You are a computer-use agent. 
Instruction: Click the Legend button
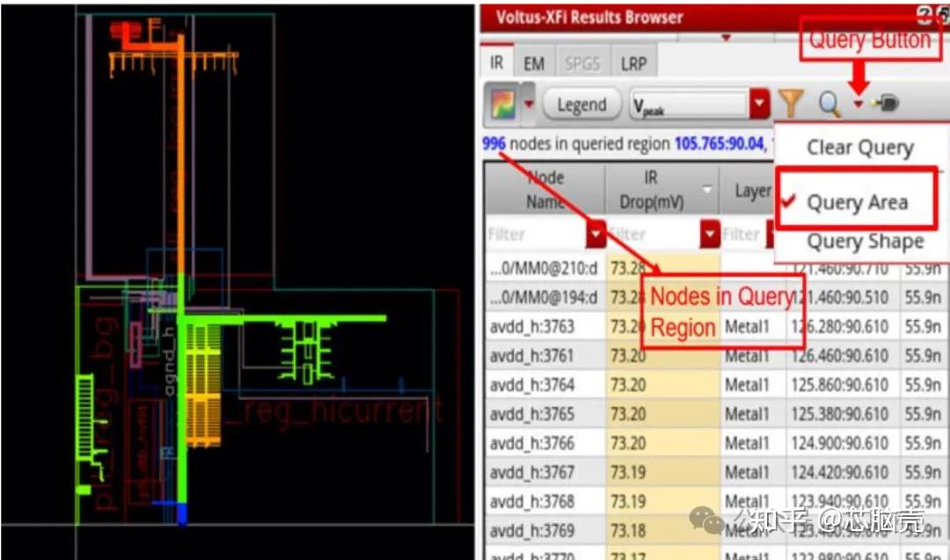pos(581,103)
